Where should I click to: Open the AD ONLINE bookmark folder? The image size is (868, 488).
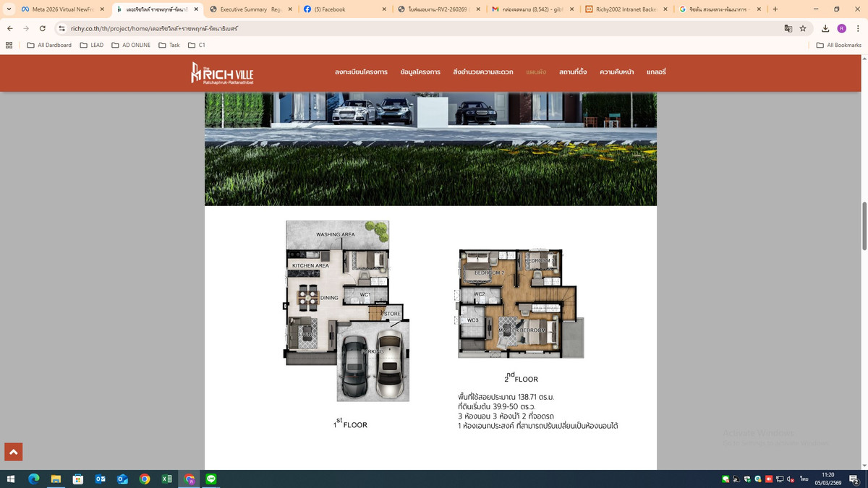click(x=131, y=45)
